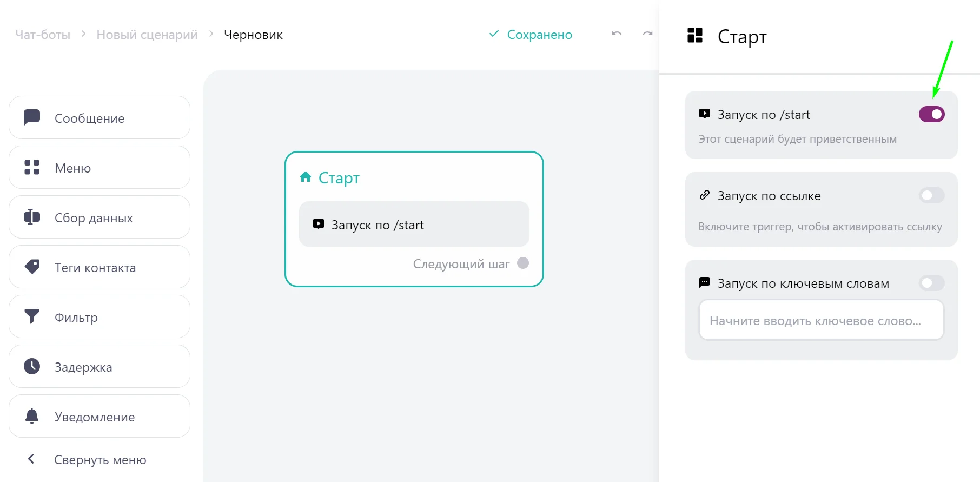
Task: Click the keyword input field
Action: pyautogui.click(x=821, y=320)
